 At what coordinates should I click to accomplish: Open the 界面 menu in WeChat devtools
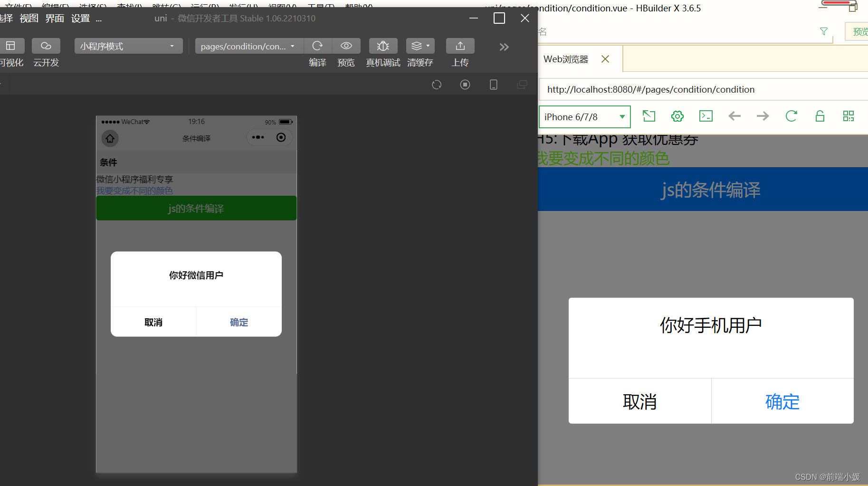[x=55, y=19]
